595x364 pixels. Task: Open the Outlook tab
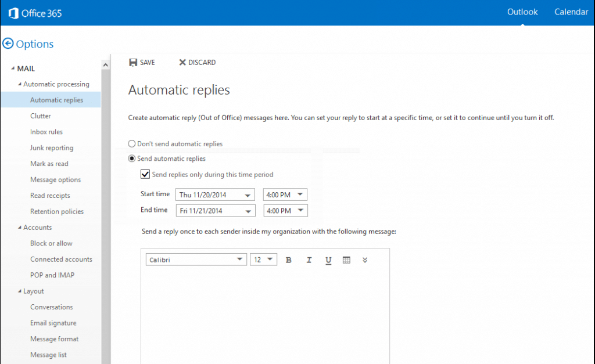[522, 12]
